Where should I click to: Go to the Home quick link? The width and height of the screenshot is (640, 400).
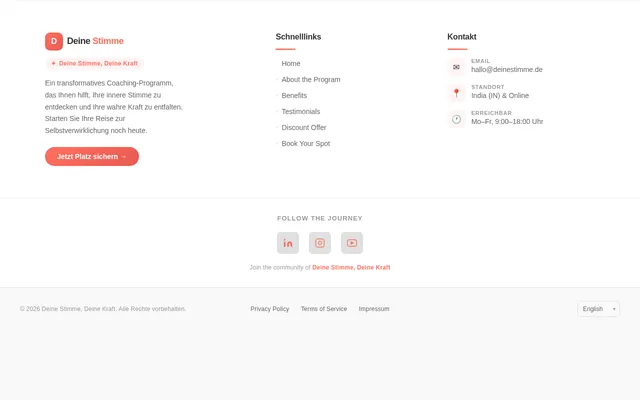click(291, 64)
